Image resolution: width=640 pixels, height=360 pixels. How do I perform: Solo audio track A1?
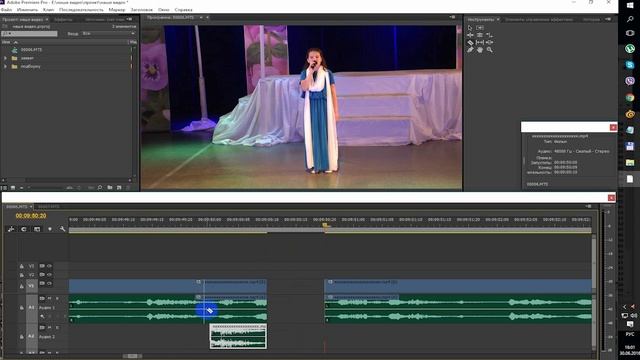point(57,299)
